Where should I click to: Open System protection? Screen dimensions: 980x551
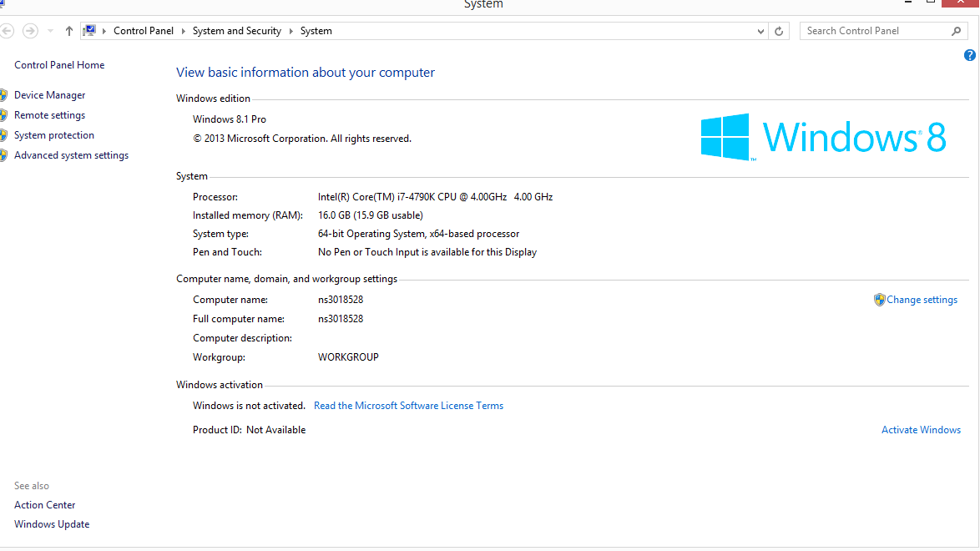point(54,135)
